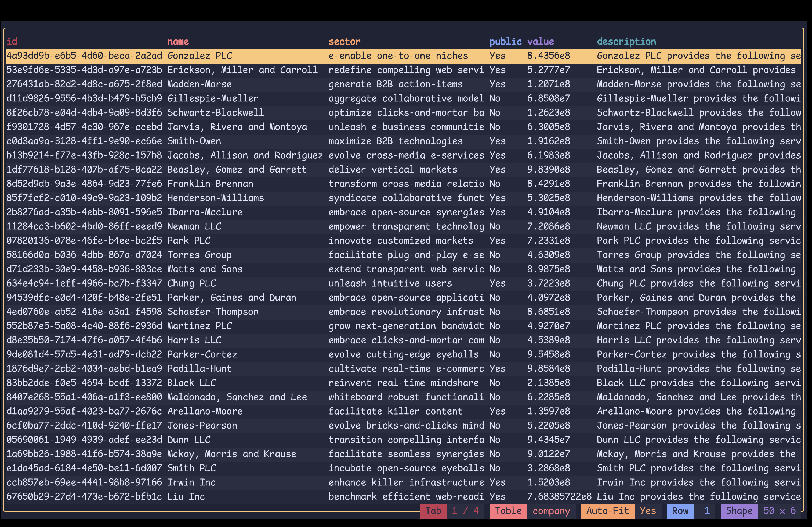Select the value column header
The image size is (812, 527).
(x=541, y=42)
